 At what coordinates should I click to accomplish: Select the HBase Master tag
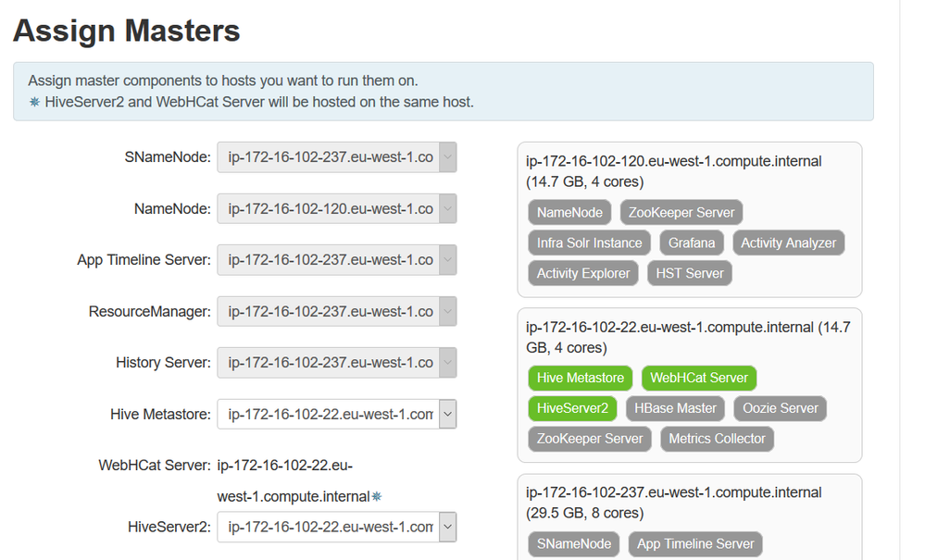click(x=676, y=408)
